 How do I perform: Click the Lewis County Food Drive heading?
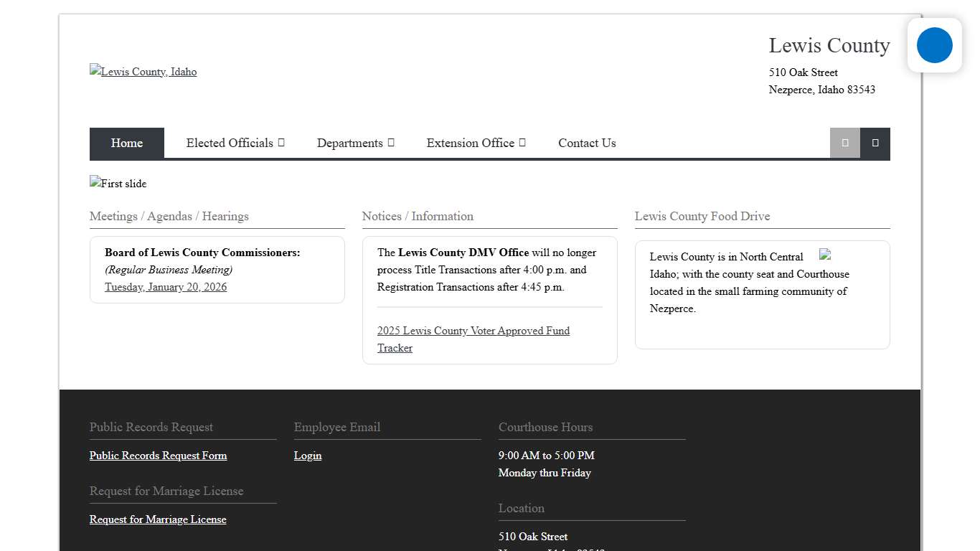[702, 216]
